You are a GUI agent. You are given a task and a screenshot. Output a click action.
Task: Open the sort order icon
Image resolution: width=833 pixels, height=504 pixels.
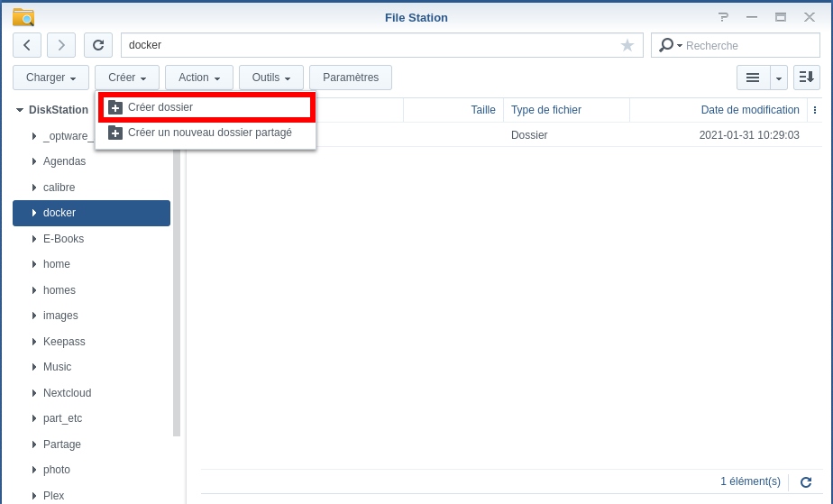(x=807, y=78)
